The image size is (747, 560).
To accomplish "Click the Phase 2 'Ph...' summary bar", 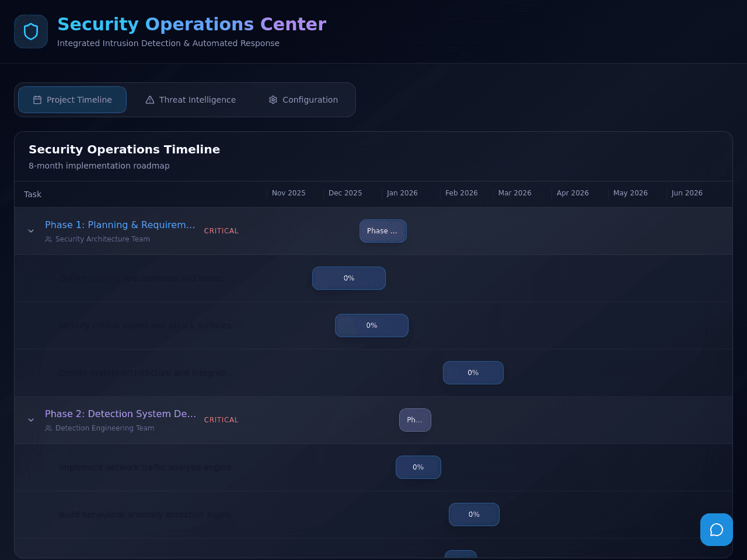I will (x=415, y=420).
